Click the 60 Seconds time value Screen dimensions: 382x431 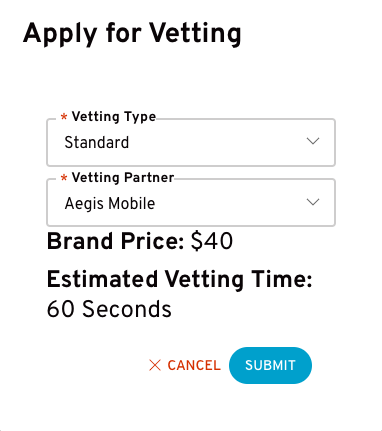[x=109, y=309]
